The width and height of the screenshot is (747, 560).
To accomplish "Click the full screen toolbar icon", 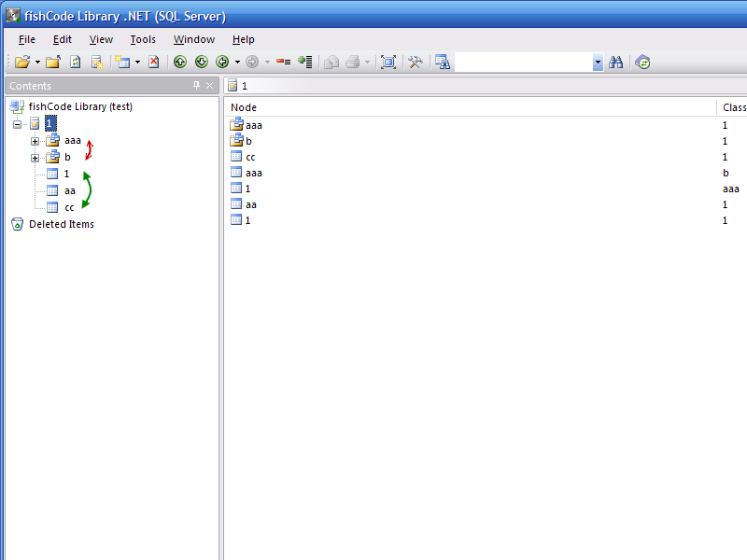I will pos(388,62).
